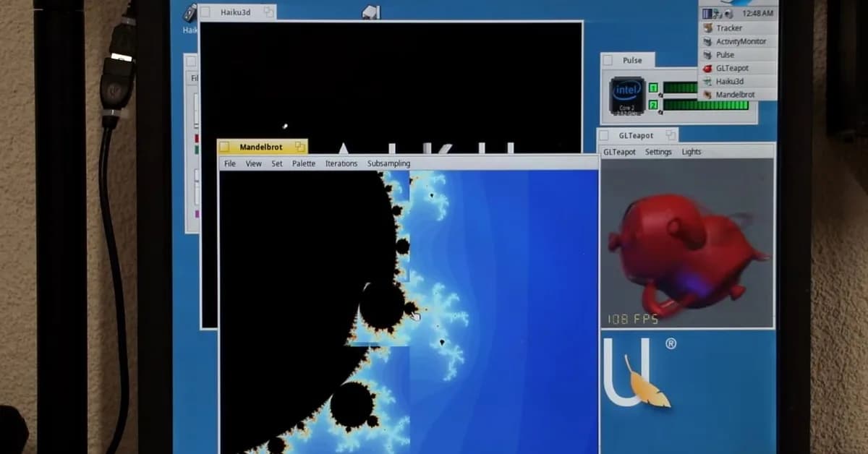Bring up Haiku3d from the Deskbar
This screenshot has width=868, height=454.
(x=729, y=82)
